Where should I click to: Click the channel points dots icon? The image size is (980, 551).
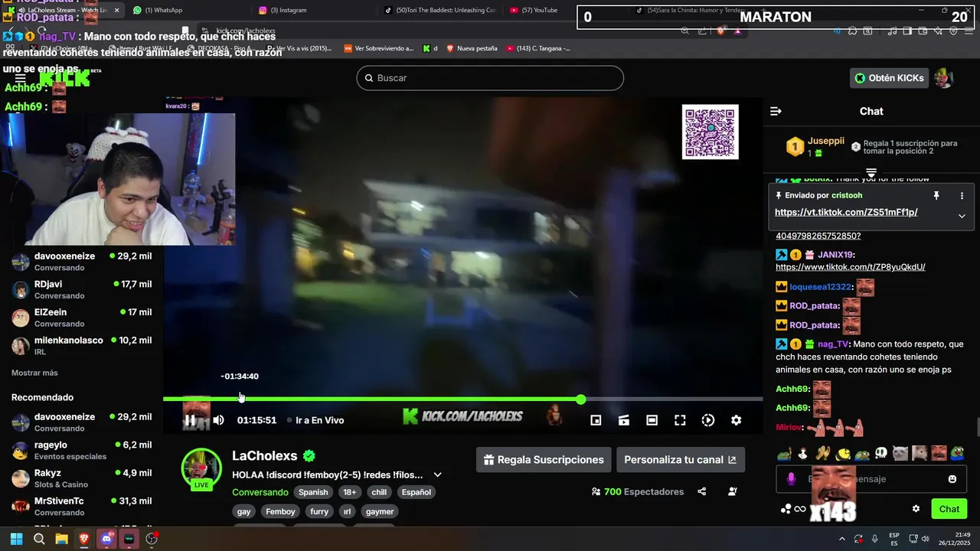786,509
